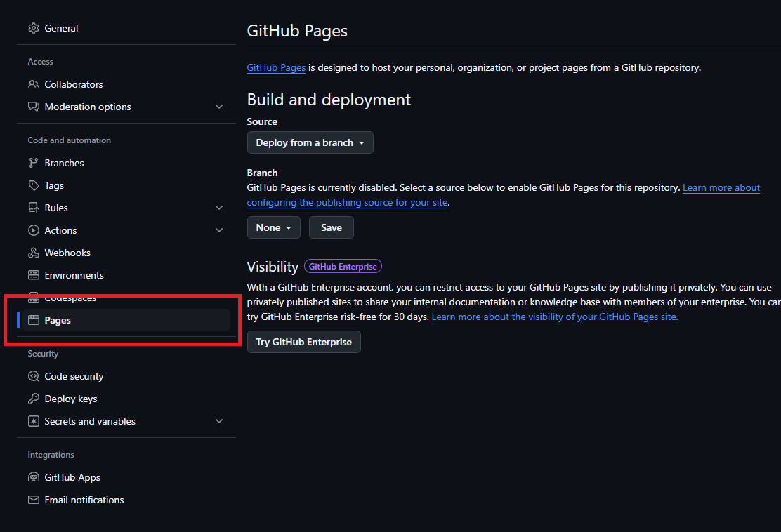781x532 pixels.
Task: Click the Save branch button
Action: pyautogui.click(x=332, y=227)
